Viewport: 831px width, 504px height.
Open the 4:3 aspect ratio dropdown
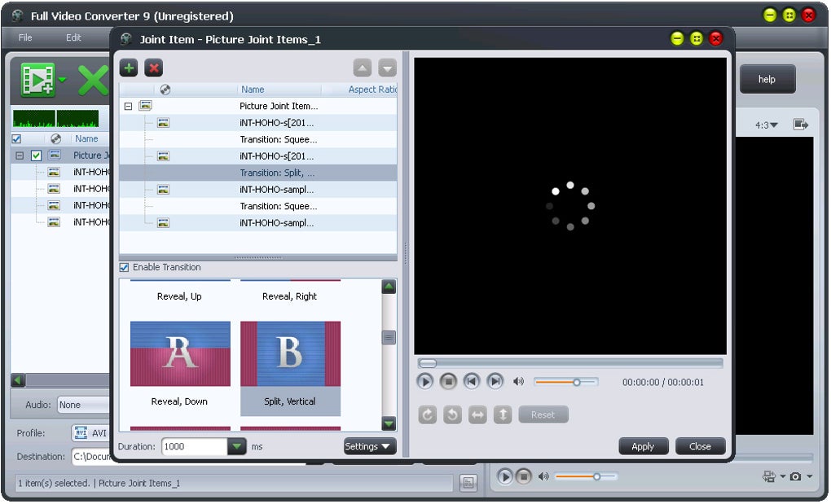point(767,125)
